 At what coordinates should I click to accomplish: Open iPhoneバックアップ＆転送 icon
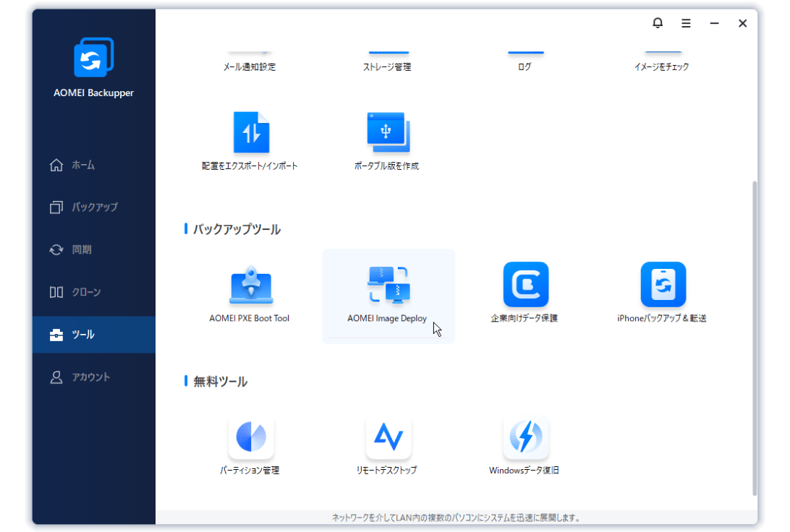point(663,284)
